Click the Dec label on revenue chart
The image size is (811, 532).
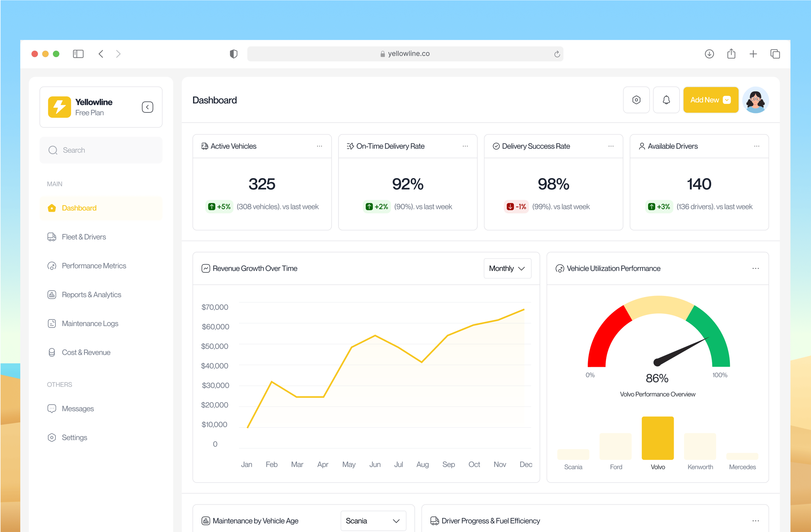(526, 465)
